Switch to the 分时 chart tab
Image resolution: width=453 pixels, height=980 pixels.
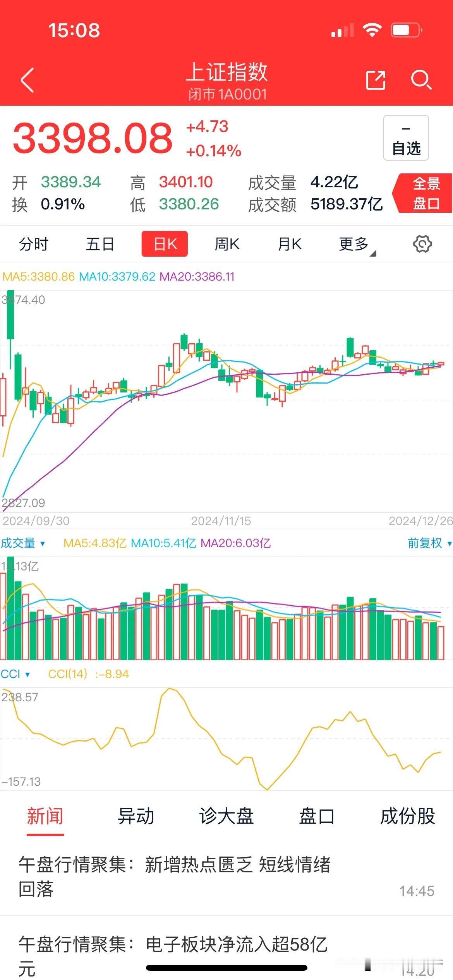(x=34, y=244)
